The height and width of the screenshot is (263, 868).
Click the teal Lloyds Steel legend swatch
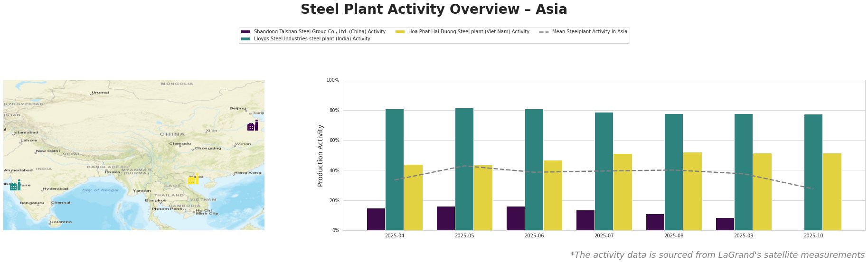[246, 39]
